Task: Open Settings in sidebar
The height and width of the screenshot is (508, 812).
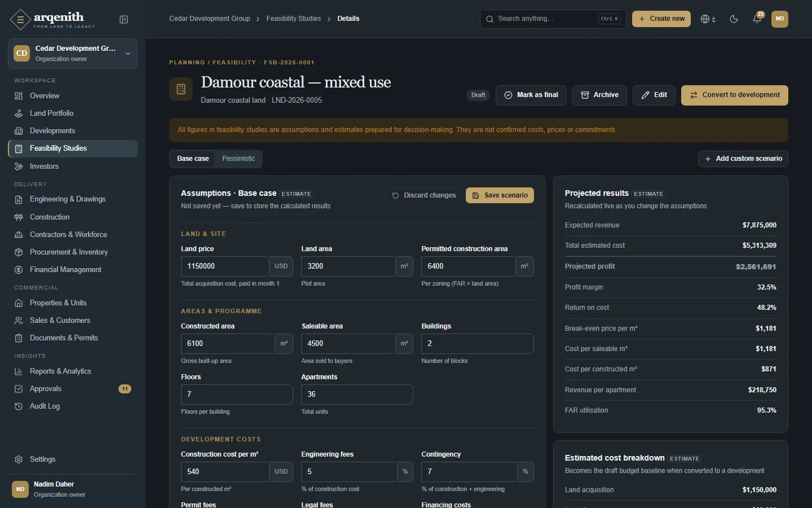Action: pyautogui.click(x=73, y=459)
